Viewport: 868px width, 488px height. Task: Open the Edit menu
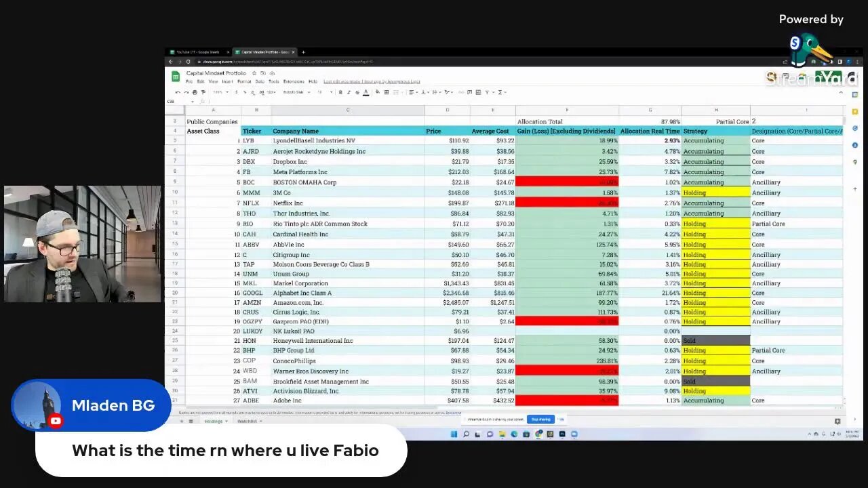(201, 81)
